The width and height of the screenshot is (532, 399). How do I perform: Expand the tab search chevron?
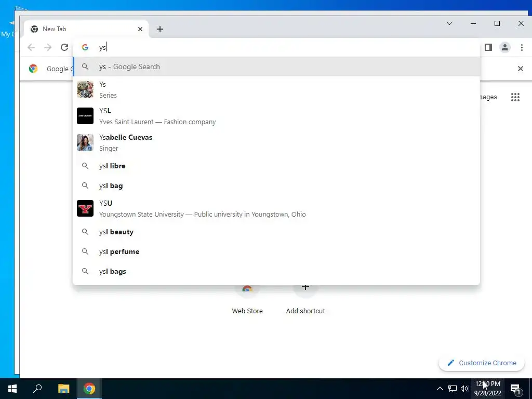(449, 23)
